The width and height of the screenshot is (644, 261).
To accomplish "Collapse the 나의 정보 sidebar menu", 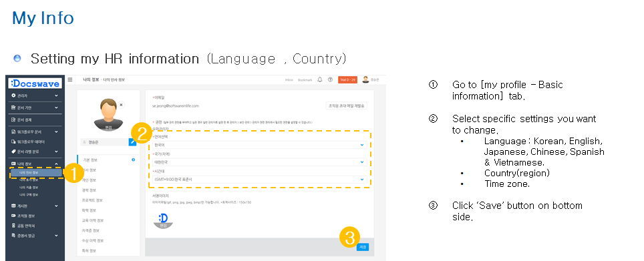I will [x=56, y=164].
